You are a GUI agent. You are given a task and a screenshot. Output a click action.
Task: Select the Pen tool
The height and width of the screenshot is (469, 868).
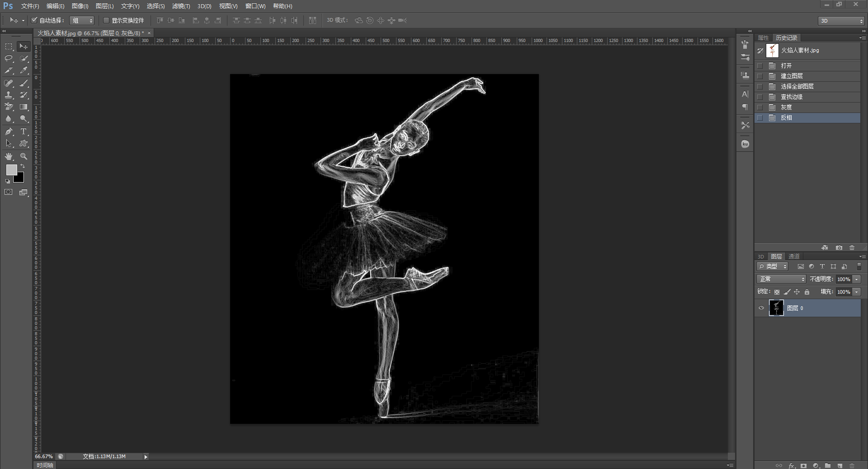point(9,131)
